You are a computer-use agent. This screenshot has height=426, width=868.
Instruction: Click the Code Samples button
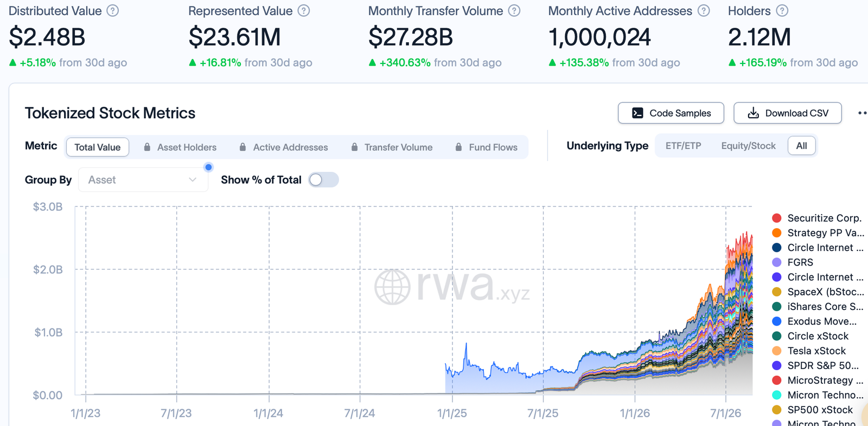[x=671, y=113]
